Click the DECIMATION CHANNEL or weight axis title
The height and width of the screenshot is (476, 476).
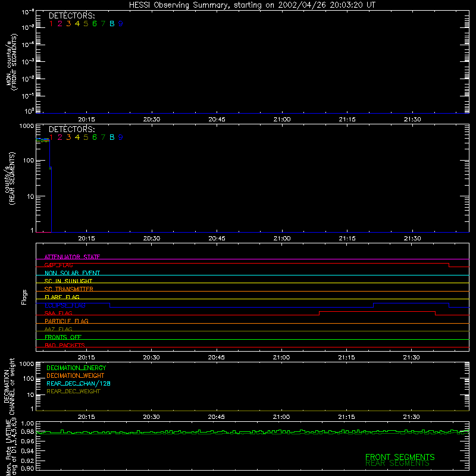click(x=9, y=386)
